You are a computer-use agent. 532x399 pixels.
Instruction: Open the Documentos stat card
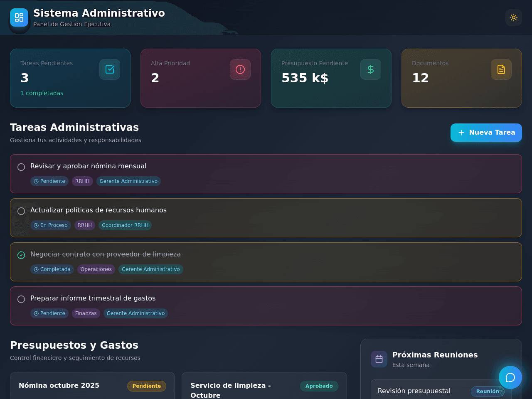(x=462, y=78)
